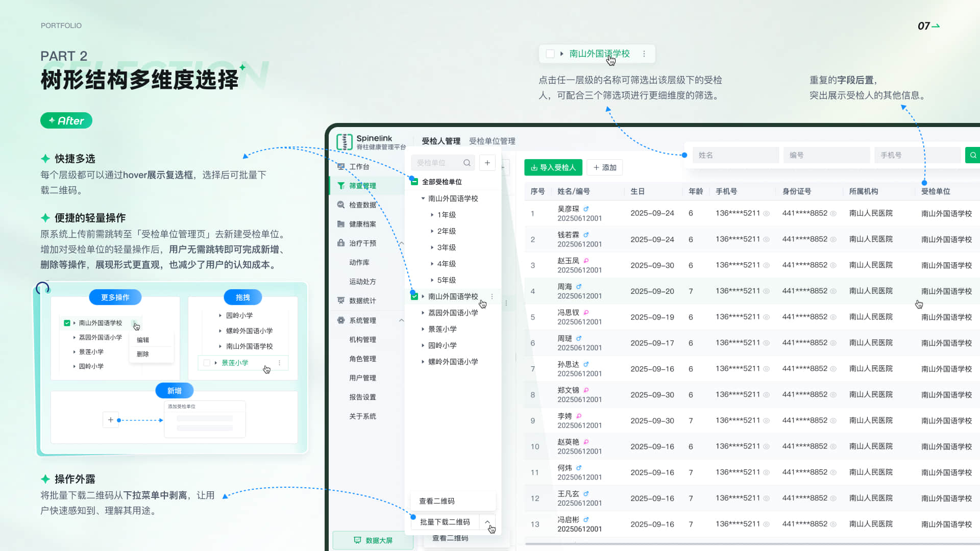Open 机构管理 in the sidebar

[x=362, y=339]
